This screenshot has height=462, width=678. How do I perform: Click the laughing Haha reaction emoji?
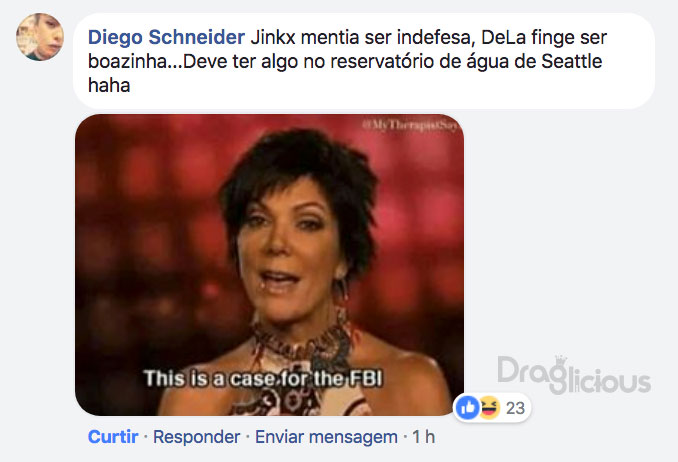coord(489,407)
